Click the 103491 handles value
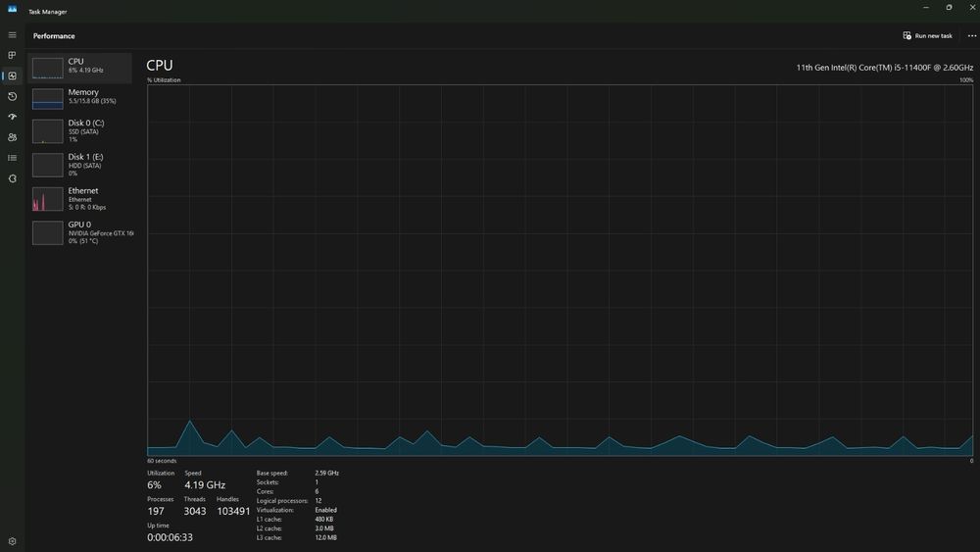980x552 pixels. click(233, 512)
